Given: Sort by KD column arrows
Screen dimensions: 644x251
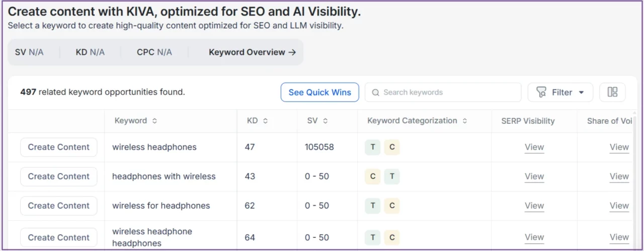Looking at the screenshot, I should [265, 121].
